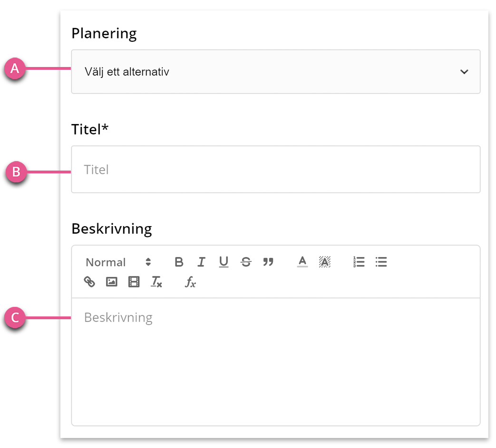Apply bold formatting in the description editor
Viewport: 496px width, 448px height.
coord(179,262)
